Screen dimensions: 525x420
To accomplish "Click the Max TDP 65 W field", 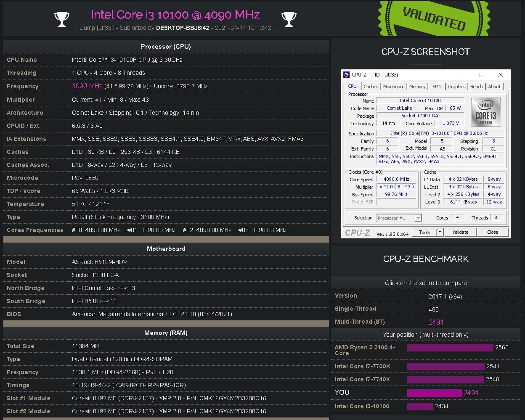I will (x=455, y=108).
